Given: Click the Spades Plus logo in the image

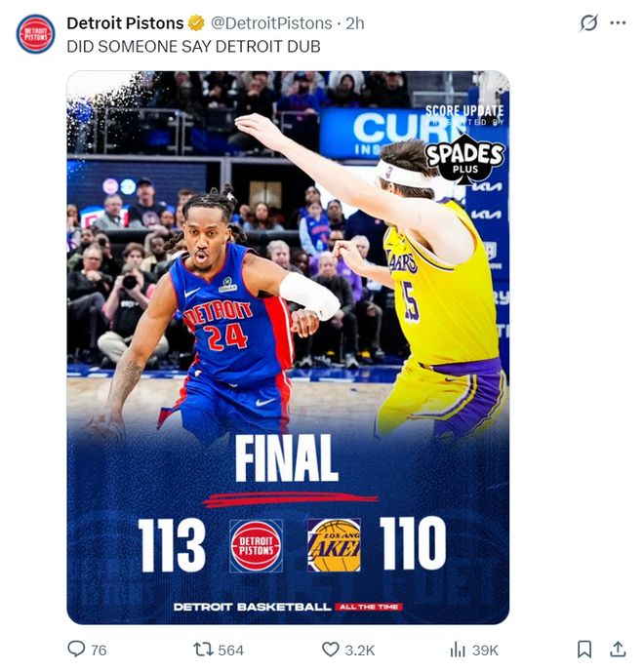Looking at the screenshot, I should coord(464,159).
